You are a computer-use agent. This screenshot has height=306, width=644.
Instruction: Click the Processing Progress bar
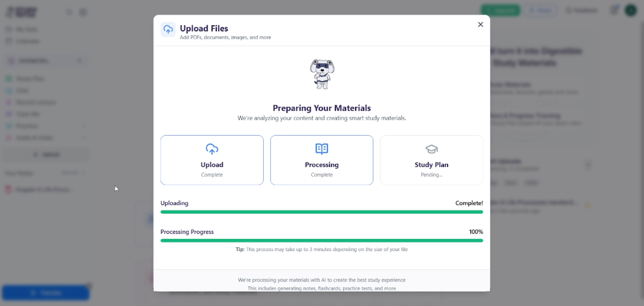[322, 240]
